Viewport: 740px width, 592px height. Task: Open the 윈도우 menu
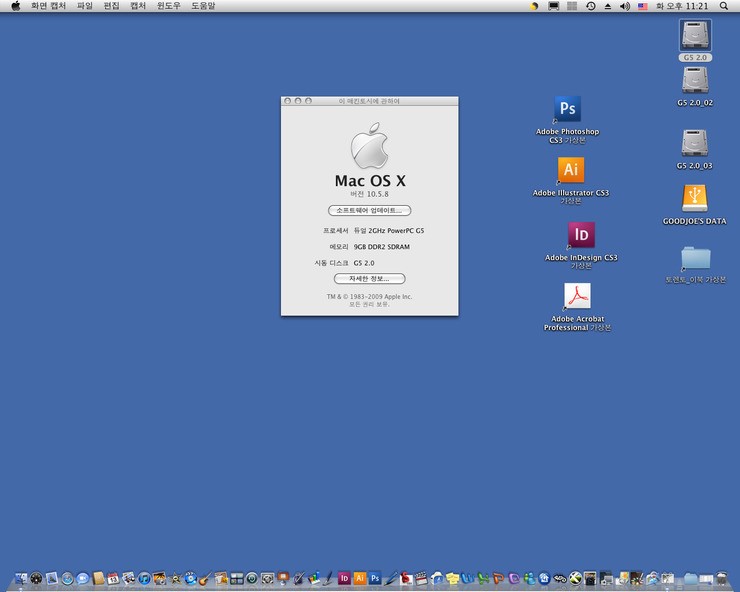[168, 6]
